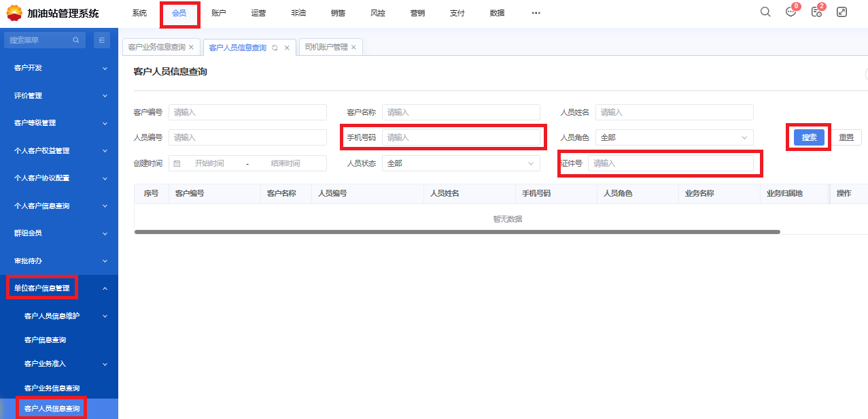Viewport: 868px width, 419px height.
Task: Close the 客户业务信息查询 tab
Action: (x=191, y=48)
